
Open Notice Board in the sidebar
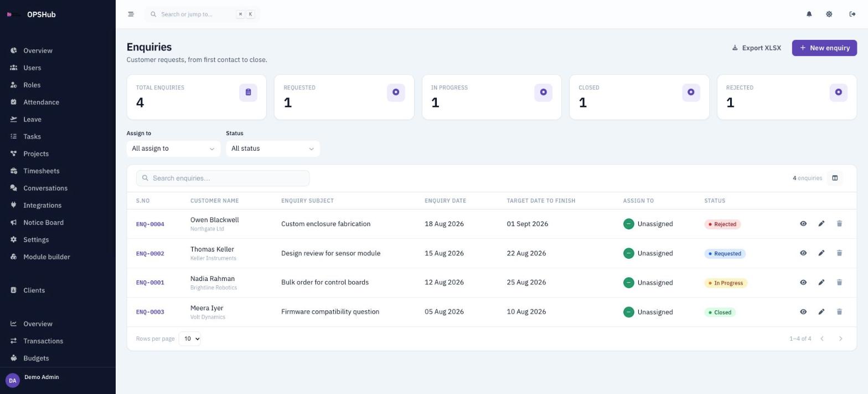[x=58, y=222]
